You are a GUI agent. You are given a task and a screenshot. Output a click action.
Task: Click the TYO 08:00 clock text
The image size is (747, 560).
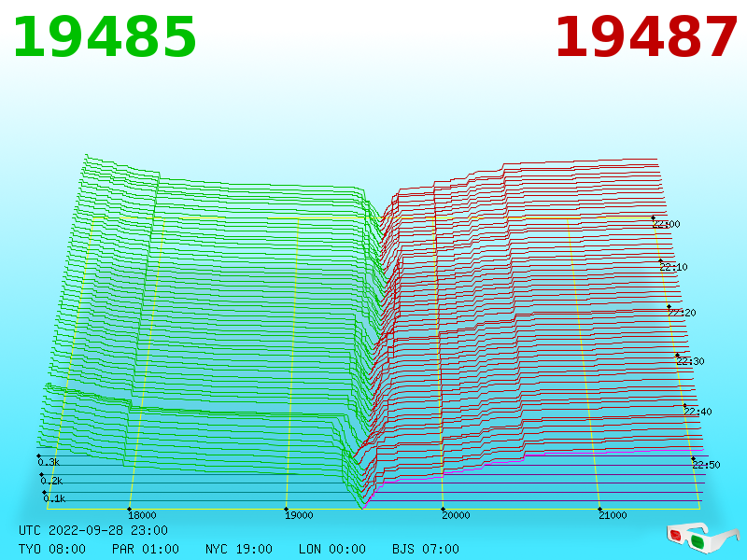point(52,549)
